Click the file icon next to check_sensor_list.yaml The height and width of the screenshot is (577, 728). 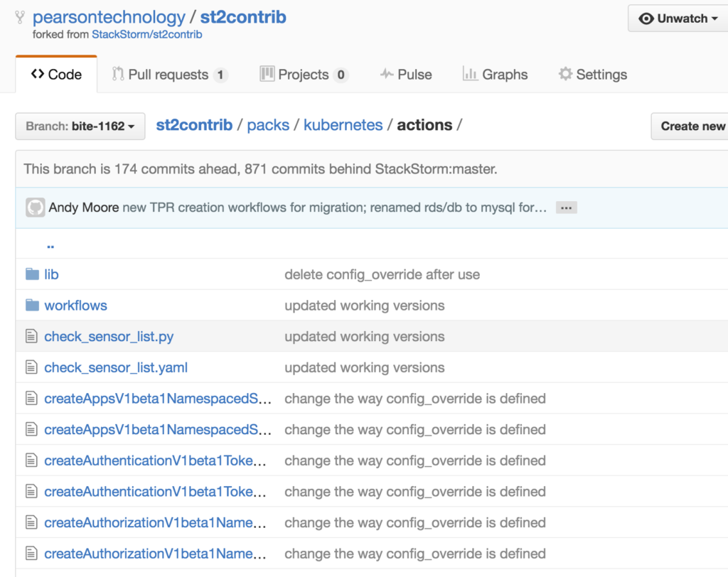tap(31, 367)
